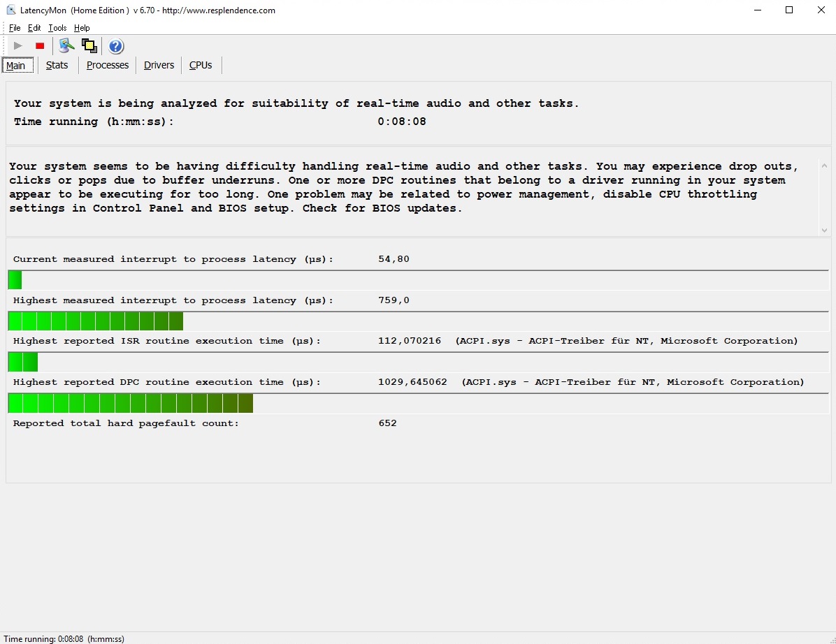The width and height of the screenshot is (836, 644).
Task: Open the Edit menu
Action: tap(34, 28)
